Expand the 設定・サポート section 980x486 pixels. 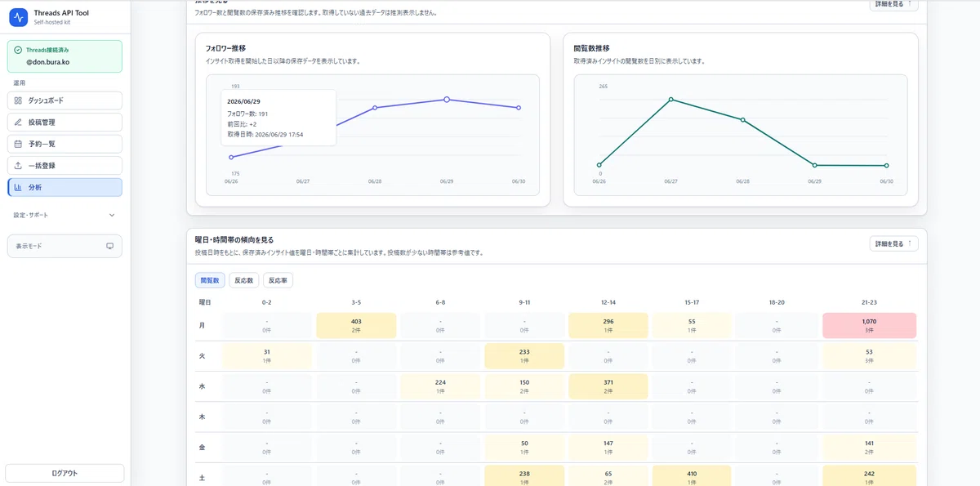click(x=65, y=215)
